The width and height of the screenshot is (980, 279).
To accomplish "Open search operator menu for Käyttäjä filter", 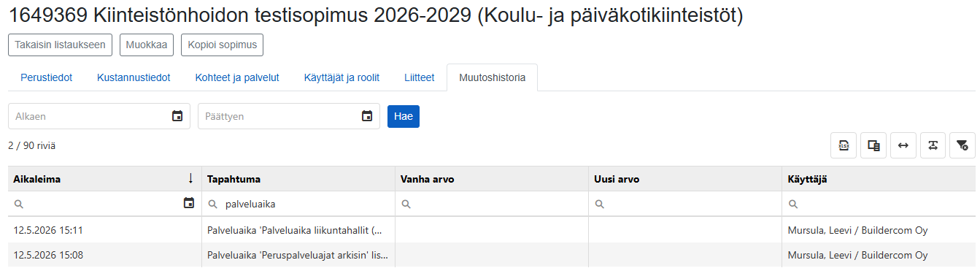I will pyautogui.click(x=792, y=205).
